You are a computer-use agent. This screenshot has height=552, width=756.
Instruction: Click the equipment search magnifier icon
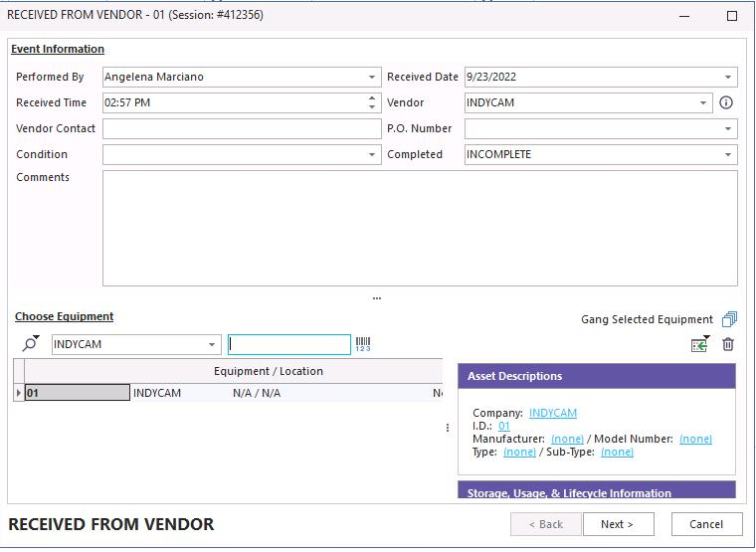tap(29, 344)
